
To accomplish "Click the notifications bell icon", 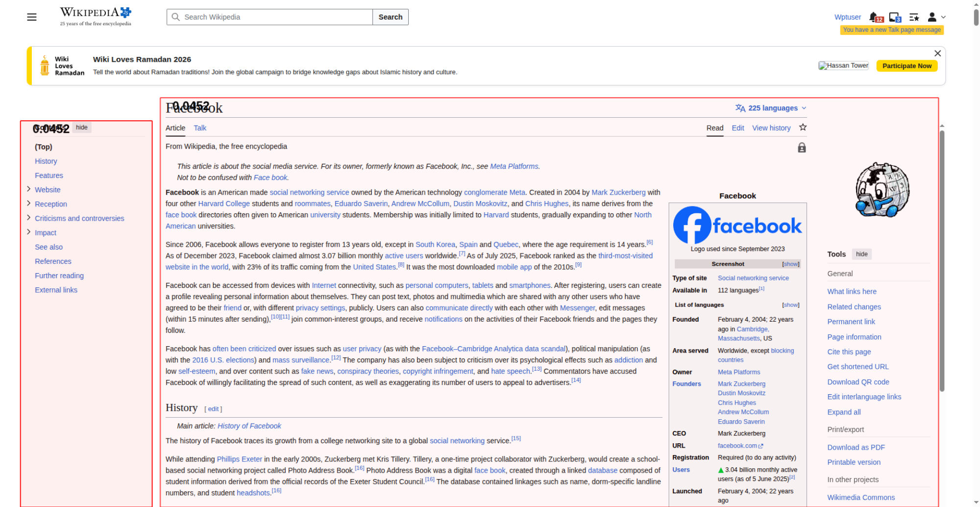I will point(874,17).
